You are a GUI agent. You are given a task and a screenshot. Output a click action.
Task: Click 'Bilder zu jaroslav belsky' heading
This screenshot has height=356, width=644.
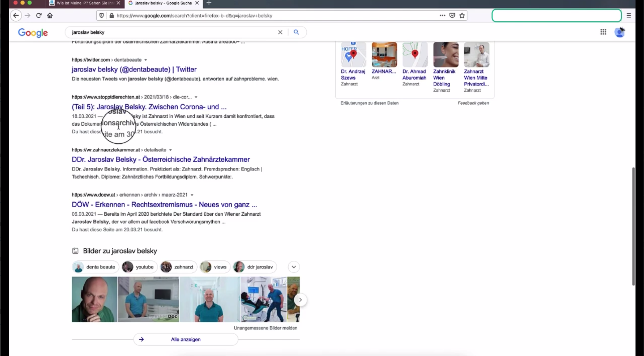[x=120, y=251]
